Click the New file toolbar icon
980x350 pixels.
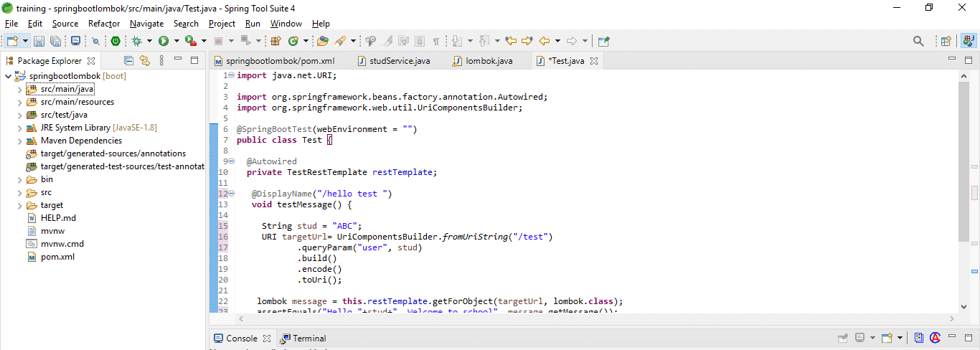12,42
